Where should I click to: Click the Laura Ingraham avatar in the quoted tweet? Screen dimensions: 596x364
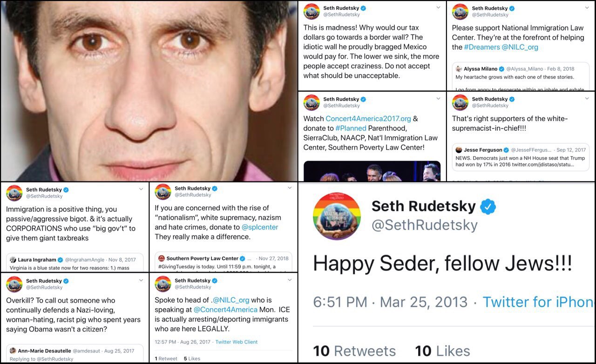[x=13, y=260]
